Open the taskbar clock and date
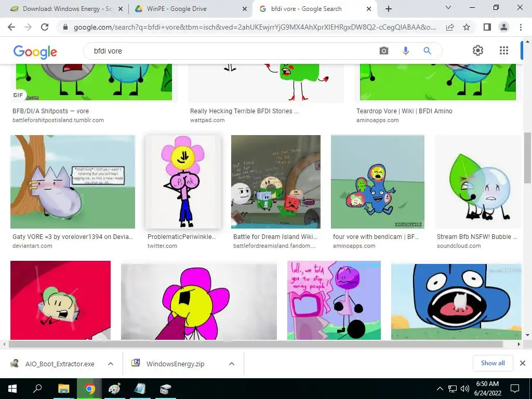This screenshot has height=399, width=532. point(487,389)
